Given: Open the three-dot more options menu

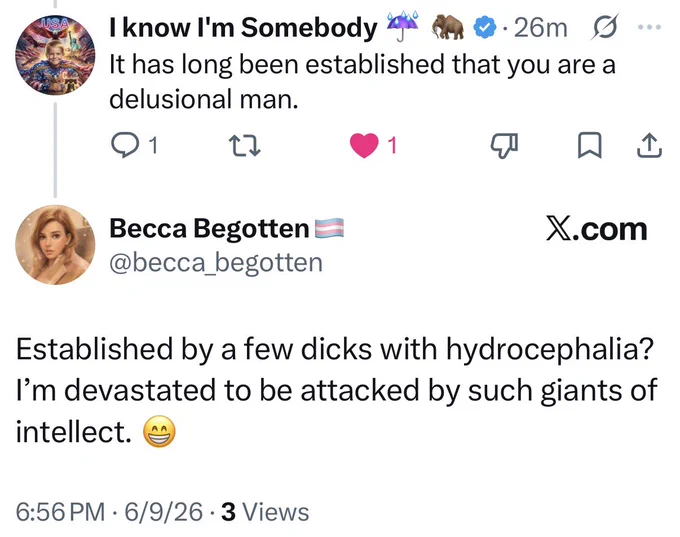Looking at the screenshot, I should coord(649,27).
